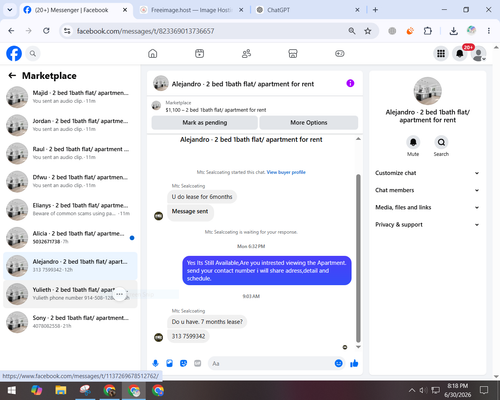Open browser downloads icon
500x400 pixels.
453,31
